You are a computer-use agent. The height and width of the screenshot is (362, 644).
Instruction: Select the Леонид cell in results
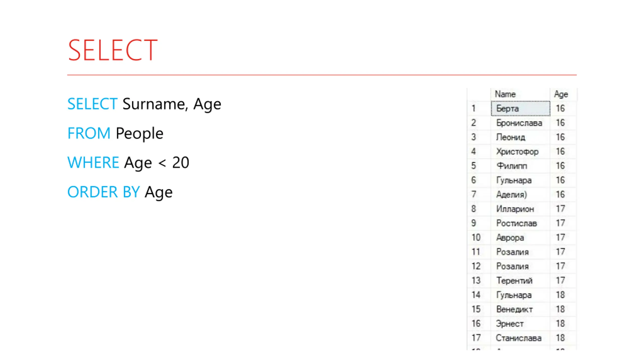520,137
